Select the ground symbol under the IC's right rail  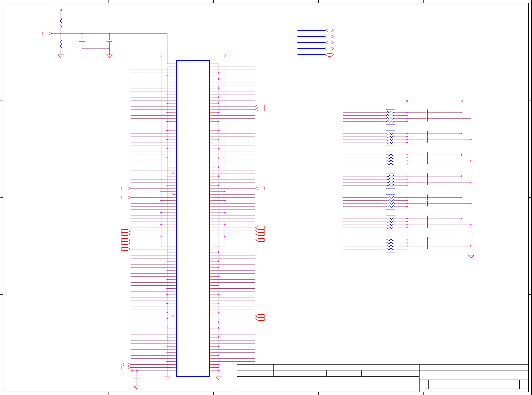click(x=219, y=378)
